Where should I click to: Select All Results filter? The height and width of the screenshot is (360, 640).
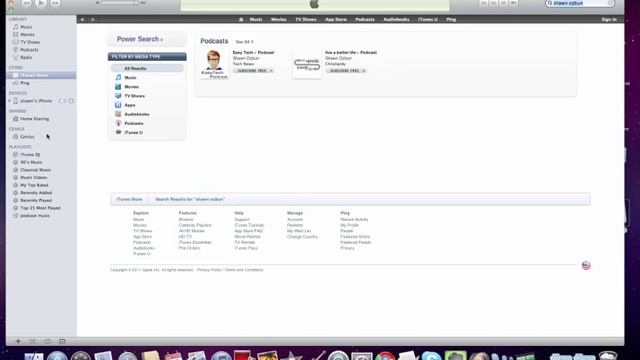point(147,69)
